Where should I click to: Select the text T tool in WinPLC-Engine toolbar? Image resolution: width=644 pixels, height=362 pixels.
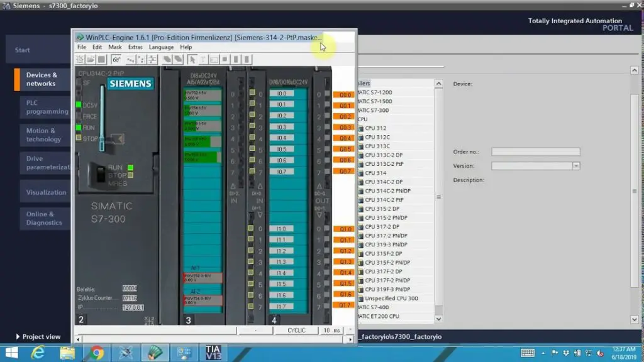tap(203, 60)
